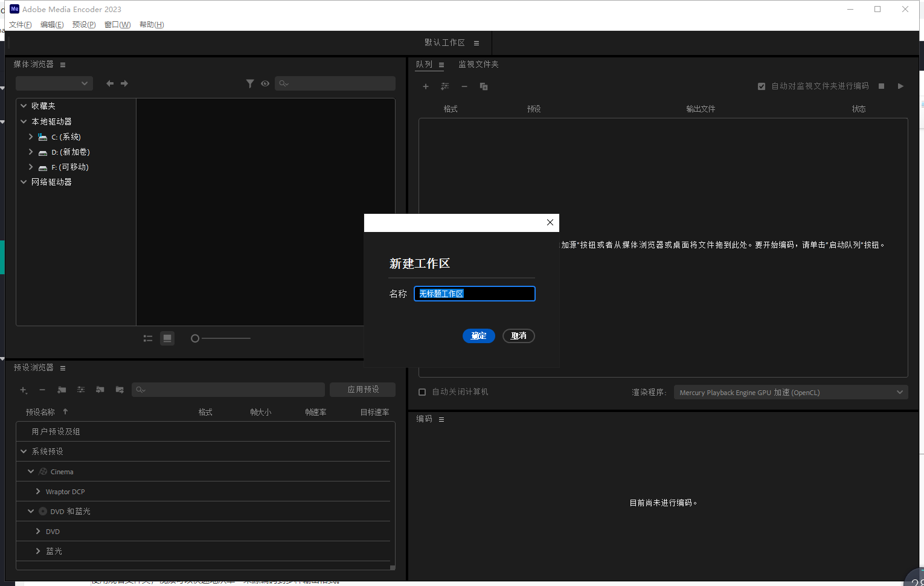Open the default workspace menu icon
This screenshot has width=924, height=586.
click(476, 43)
